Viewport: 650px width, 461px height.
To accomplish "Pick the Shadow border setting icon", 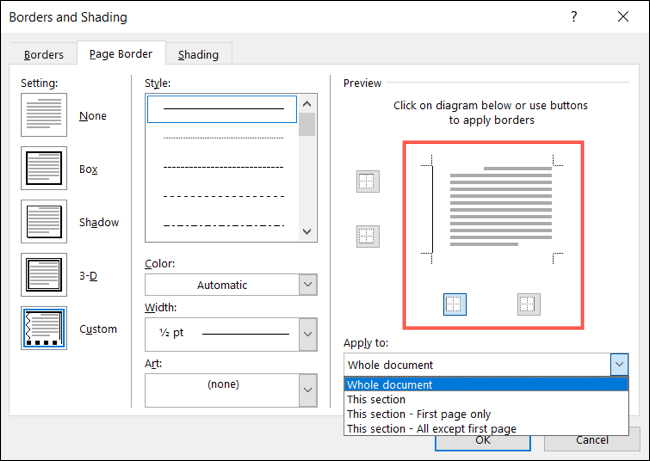I will [44, 222].
